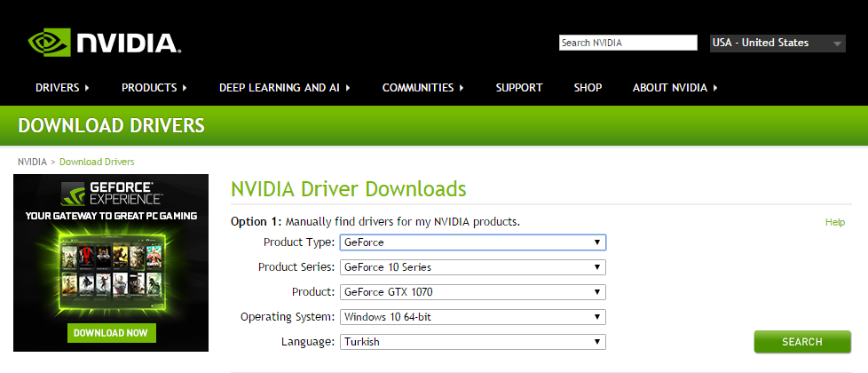This screenshot has width=868, height=373.
Task: Focus the Search NVIDIA field
Action: click(x=628, y=43)
